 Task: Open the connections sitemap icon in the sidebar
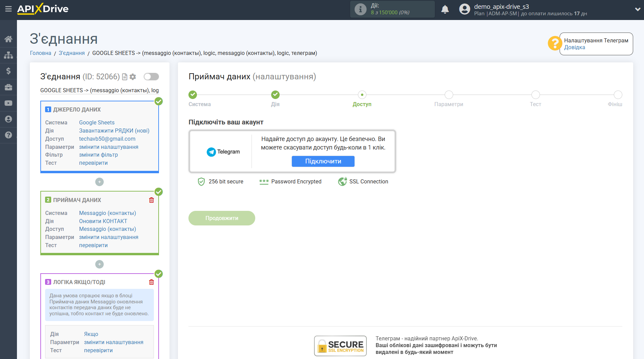point(8,55)
